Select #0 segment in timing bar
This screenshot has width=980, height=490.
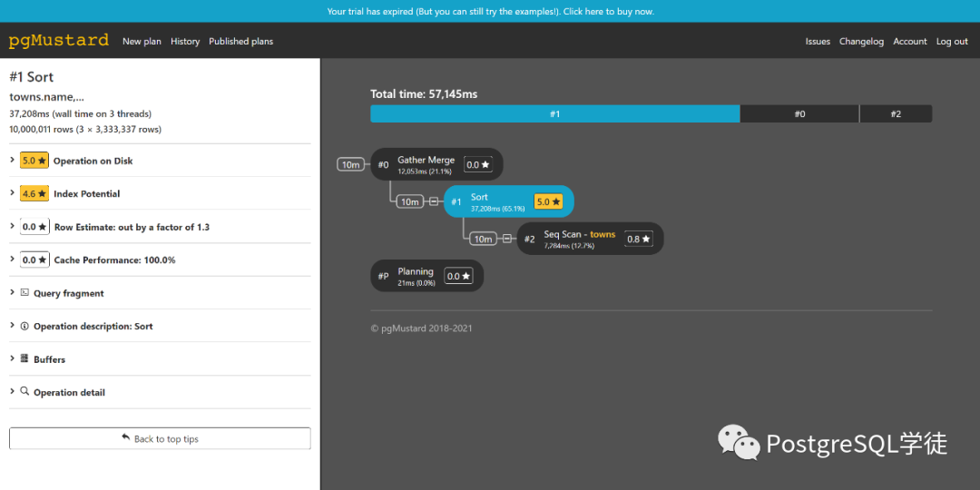[799, 114]
